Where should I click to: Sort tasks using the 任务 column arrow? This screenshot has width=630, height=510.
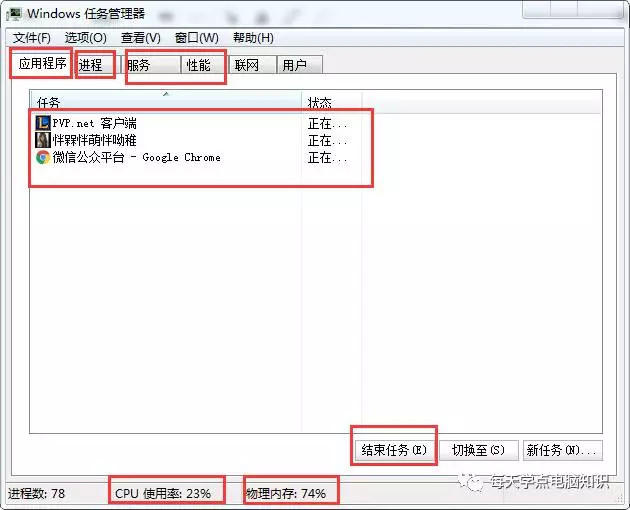[x=166, y=94]
